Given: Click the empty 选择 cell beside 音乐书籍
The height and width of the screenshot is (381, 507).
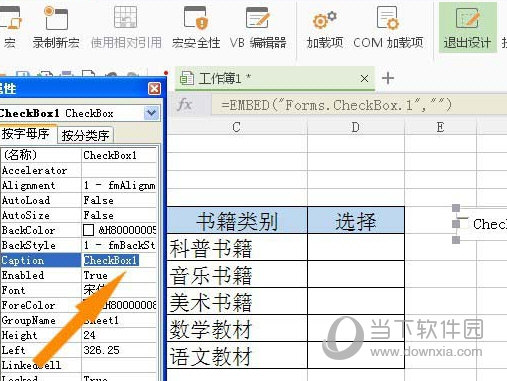Looking at the screenshot, I should click(x=356, y=274).
